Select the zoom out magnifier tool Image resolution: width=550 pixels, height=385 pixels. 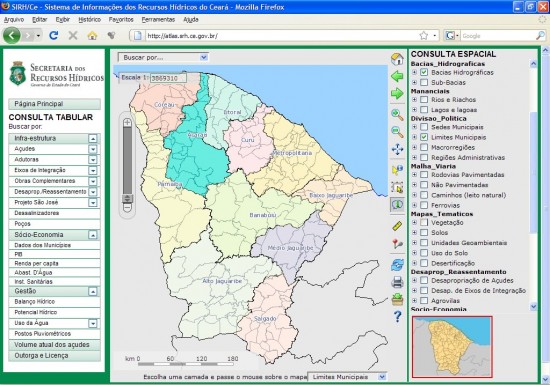(397, 132)
